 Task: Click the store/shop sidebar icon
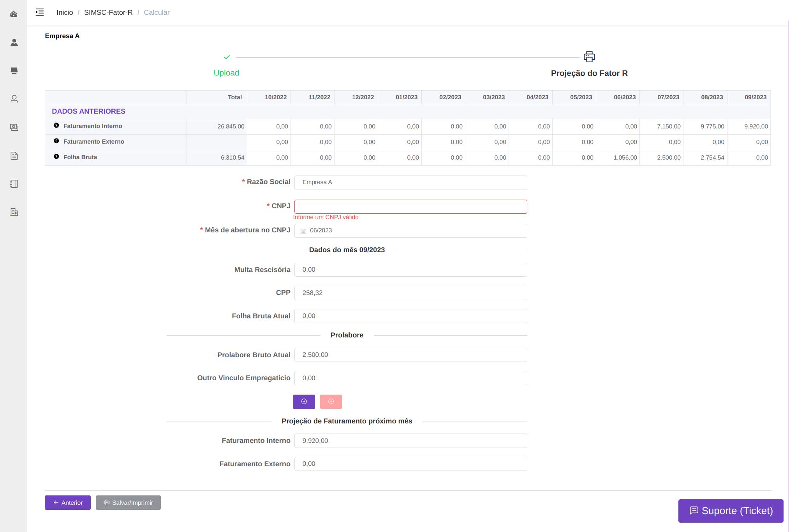(x=14, y=71)
